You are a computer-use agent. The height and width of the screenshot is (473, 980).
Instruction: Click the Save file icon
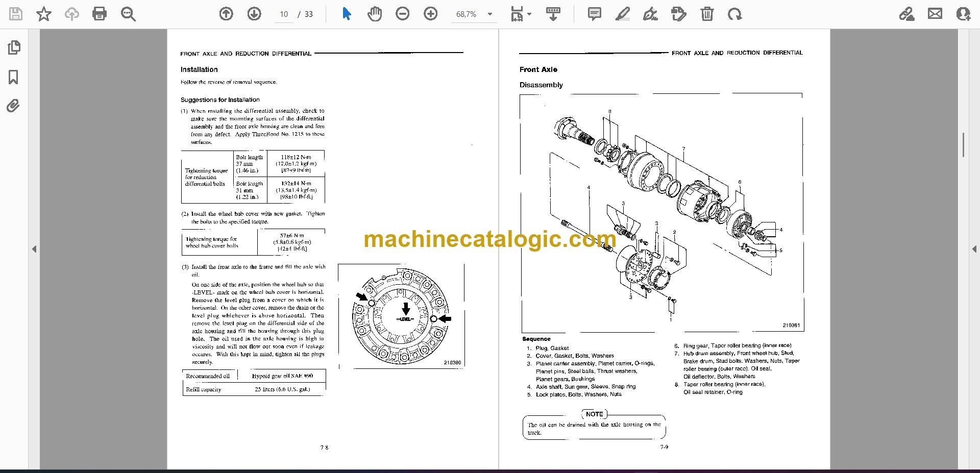click(x=16, y=14)
